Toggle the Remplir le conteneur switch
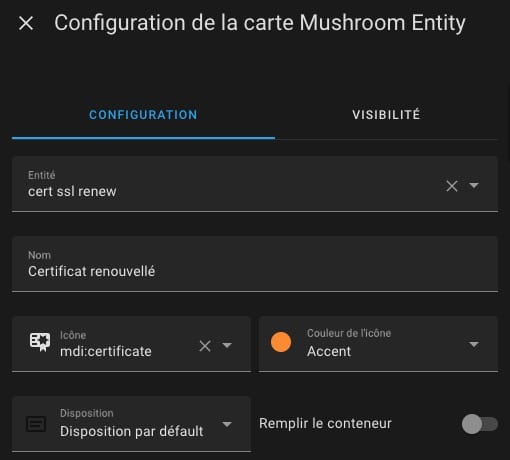This screenshot has width=510, height=460. pos(480,424)
